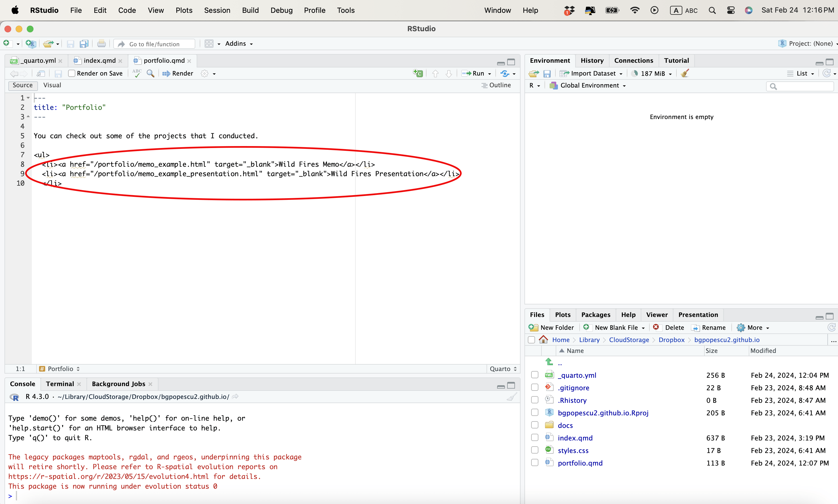838x504 pixels.
Task: Click the Render button
Action: pos(178,73)
